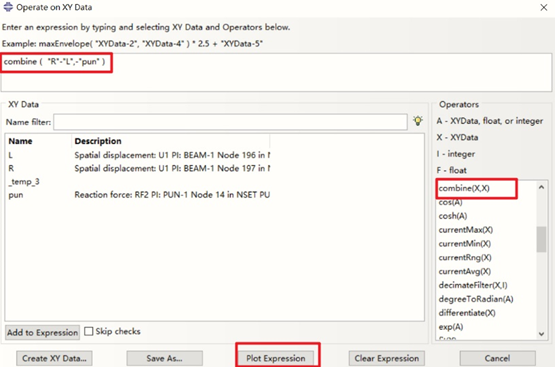555x367 pixels.
Task: Choose degreeToRadian(A) operator
Action: 476,299
